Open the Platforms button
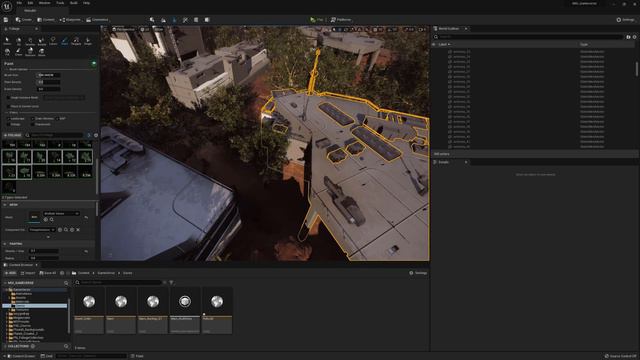640x360 pixels. click(341, 20)
